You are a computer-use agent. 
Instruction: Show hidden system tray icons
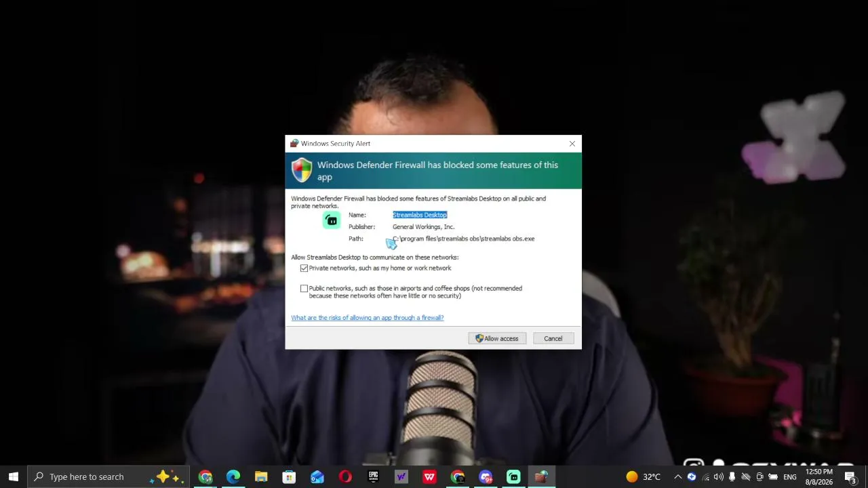click(677, 477)
